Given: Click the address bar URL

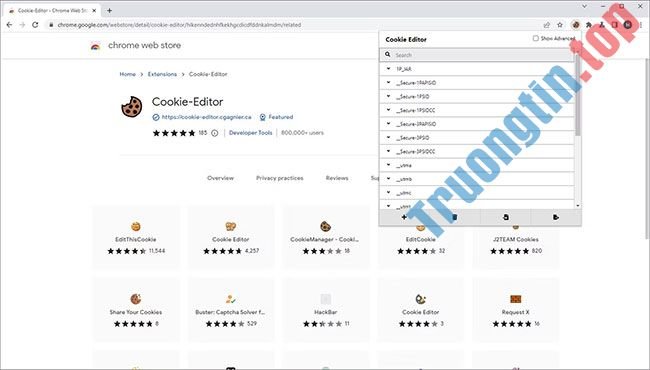Looking at the screenshot, I should tap(179, 25).
